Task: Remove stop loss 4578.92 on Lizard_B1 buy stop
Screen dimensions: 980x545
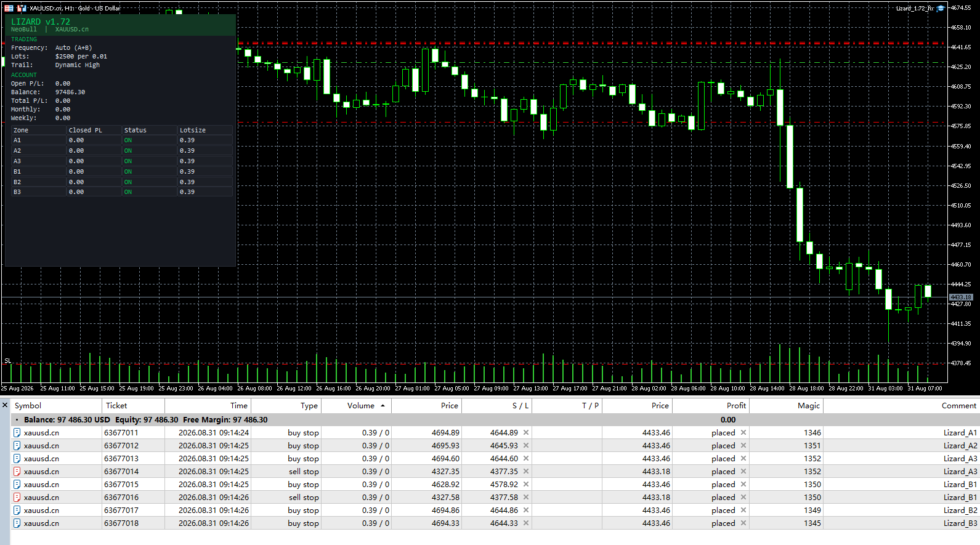Action: tap(526, 484)
